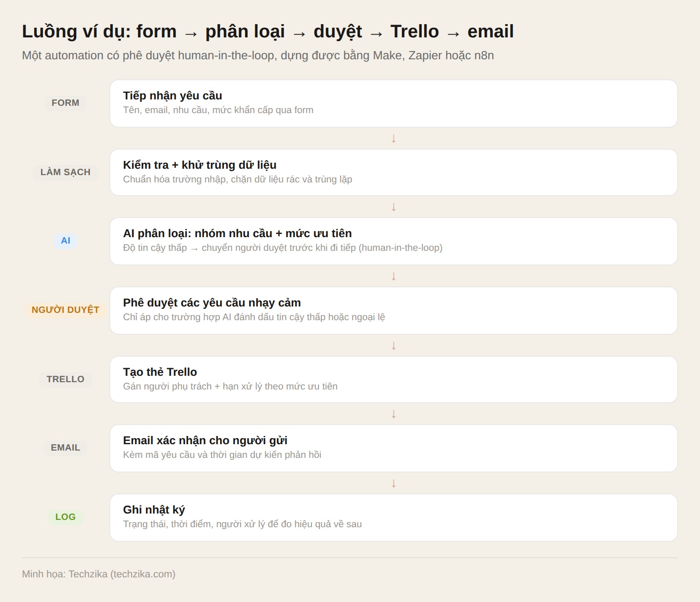Select heading 'Tạo thẻ Trello'
The width and height of the screenshot is (700, 602).
pos(160,372)
